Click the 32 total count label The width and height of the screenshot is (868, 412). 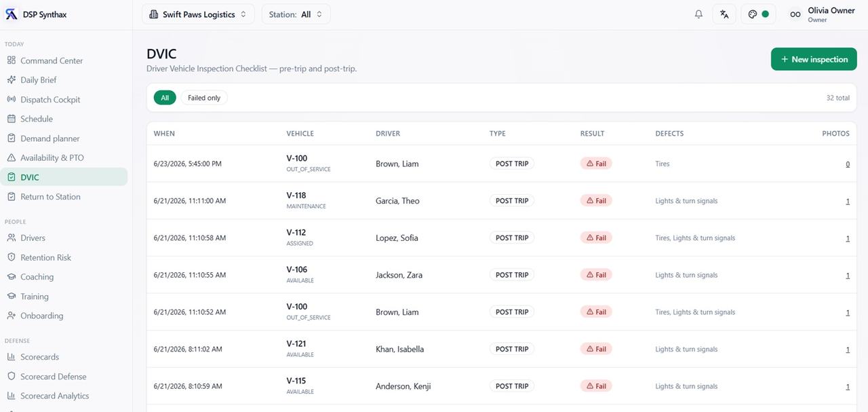point(837,98)
